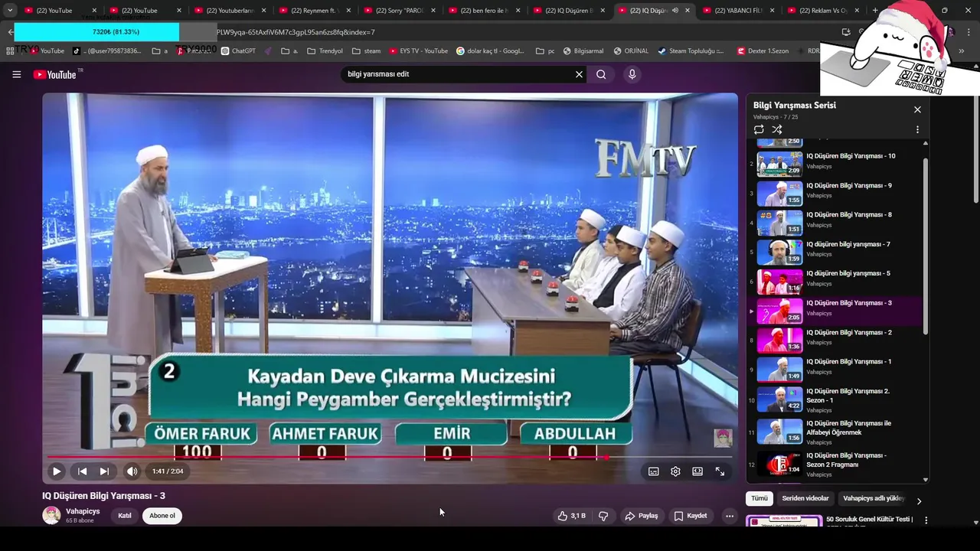Open the steam bookmarks folder

coord(366,51)
